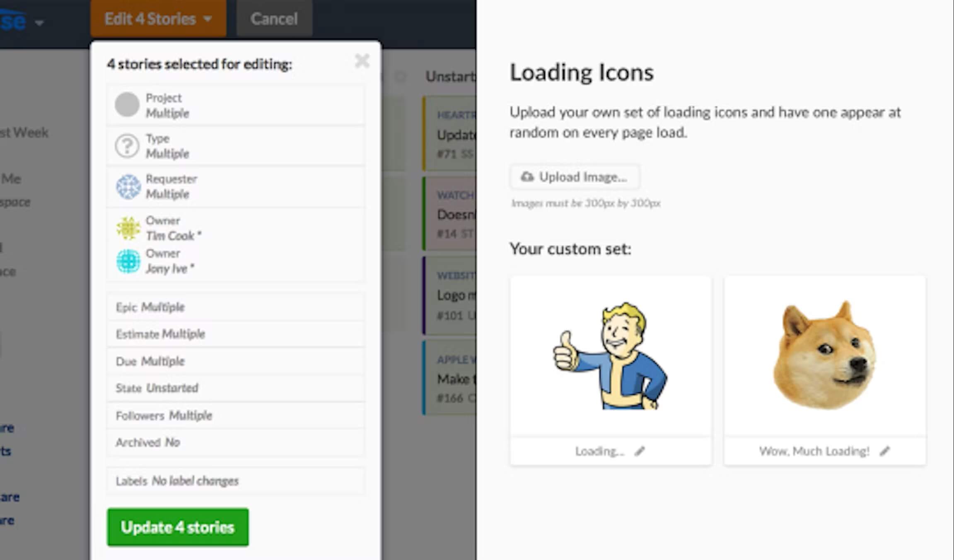Edit the 'Wow, Much Loading!' pencil icon
Viewport: 954px width, 560px height.
885,451
